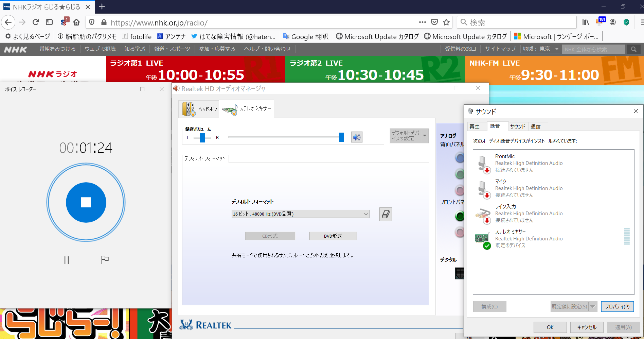Screen dimensions: 644x339
Task: Open 番組をみつける menu
Action: pyautogui.click(x=57, y=49)
